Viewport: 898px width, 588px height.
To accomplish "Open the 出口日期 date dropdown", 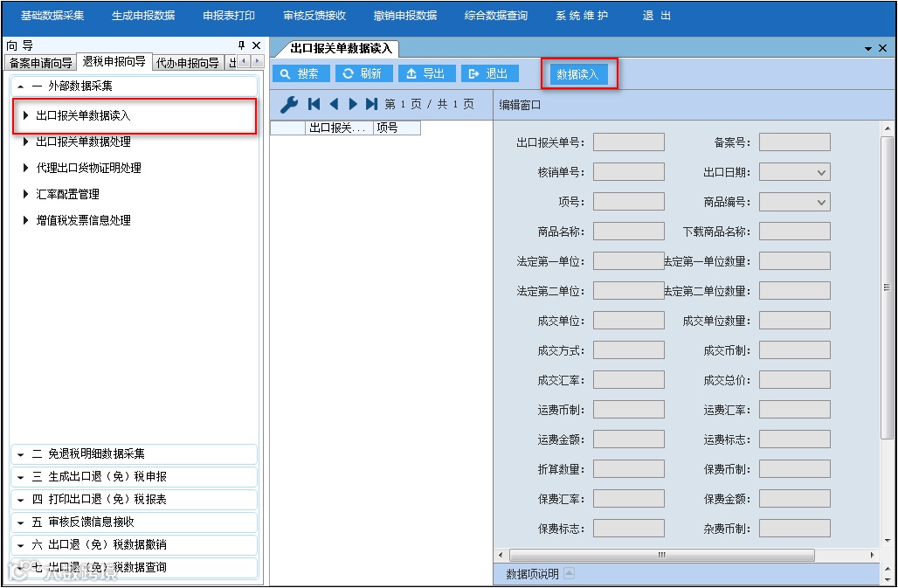I will click(821, 172).
